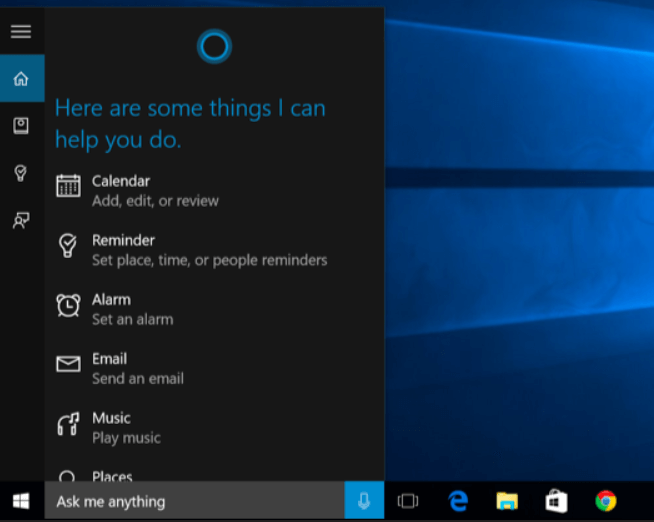Select Calendar add, edit, or review

tap(155, 190)
